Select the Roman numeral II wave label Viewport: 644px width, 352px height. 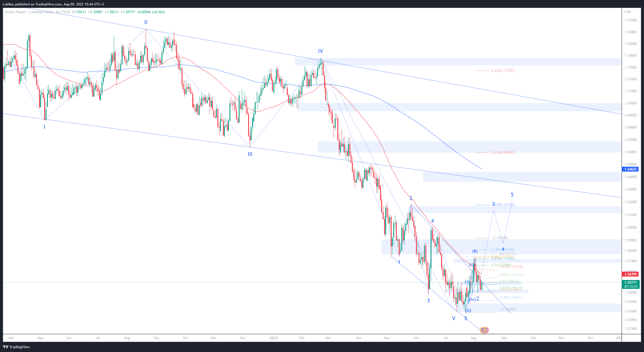(x=146, y=22)
